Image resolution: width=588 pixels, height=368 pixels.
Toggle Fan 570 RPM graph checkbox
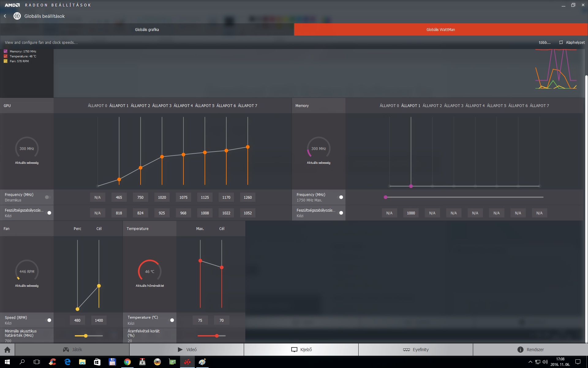[6, 61]
